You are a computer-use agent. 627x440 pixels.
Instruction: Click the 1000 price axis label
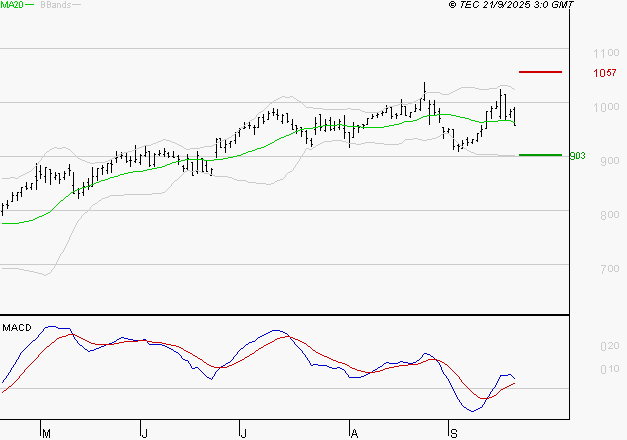click(x=606, y=107)
